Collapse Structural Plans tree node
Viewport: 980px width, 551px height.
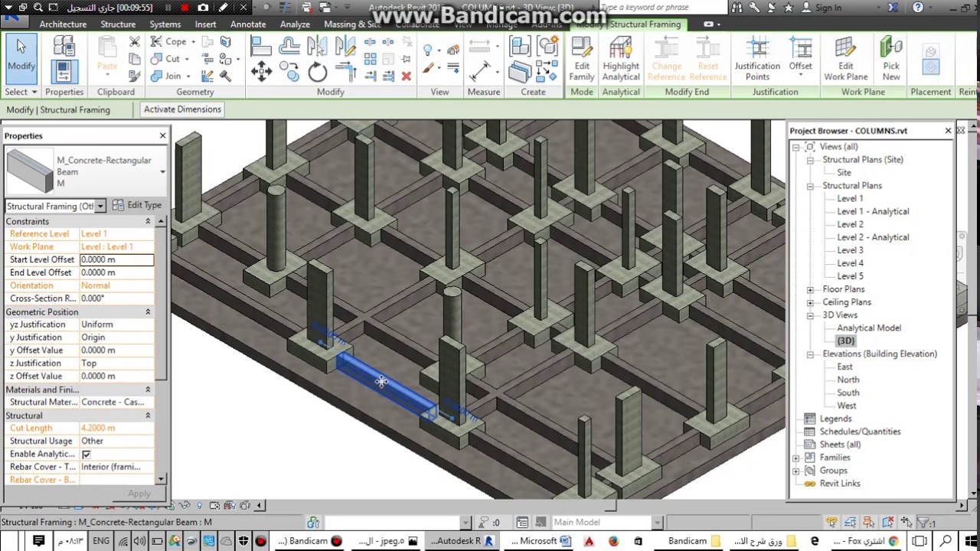810,186
